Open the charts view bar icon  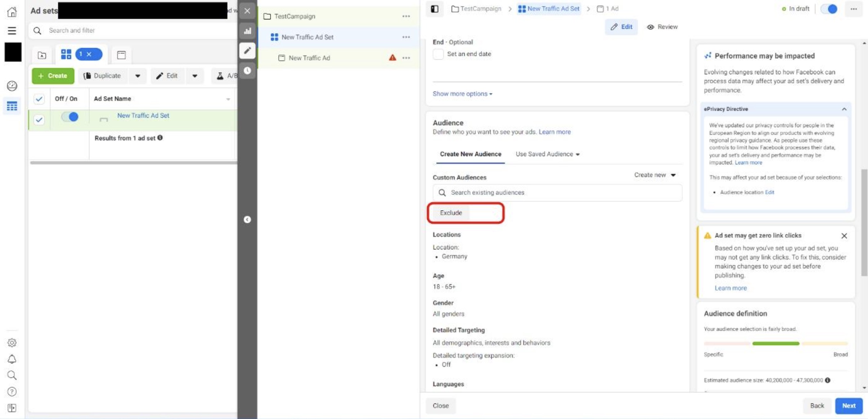(247, 31)
